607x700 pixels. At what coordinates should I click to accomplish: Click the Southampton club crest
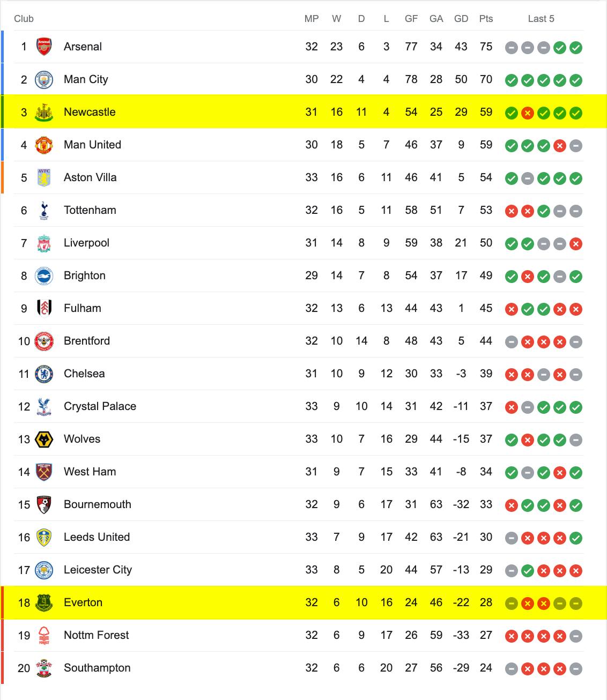(44, 668)
